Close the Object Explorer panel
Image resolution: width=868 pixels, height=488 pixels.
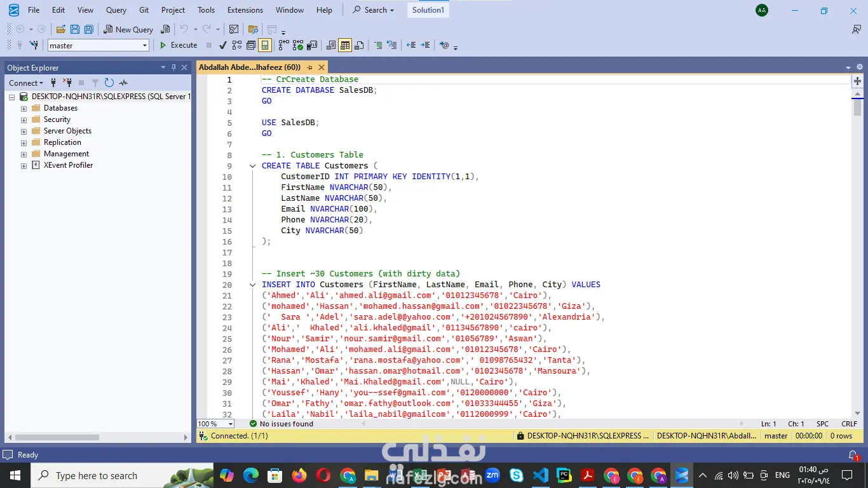click(x=184, y=67)
